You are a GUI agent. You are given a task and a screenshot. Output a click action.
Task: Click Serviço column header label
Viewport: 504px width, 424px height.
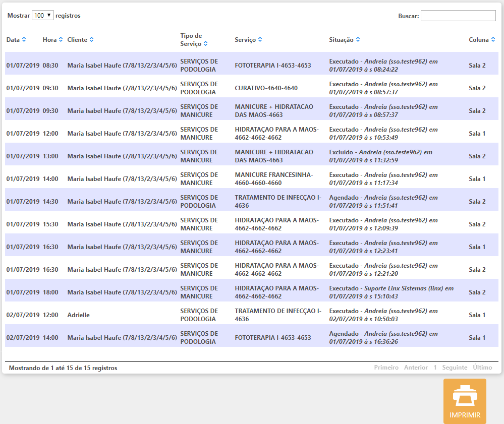(245, 39)
